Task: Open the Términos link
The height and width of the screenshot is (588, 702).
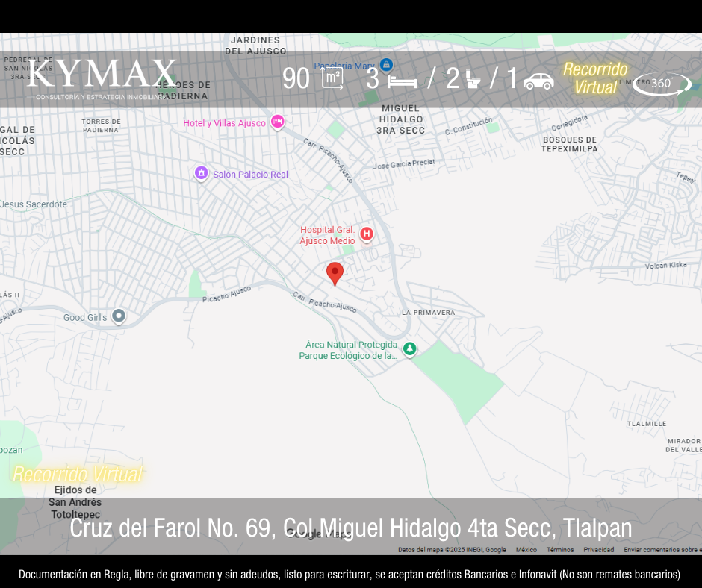Action: coord(560,549)
